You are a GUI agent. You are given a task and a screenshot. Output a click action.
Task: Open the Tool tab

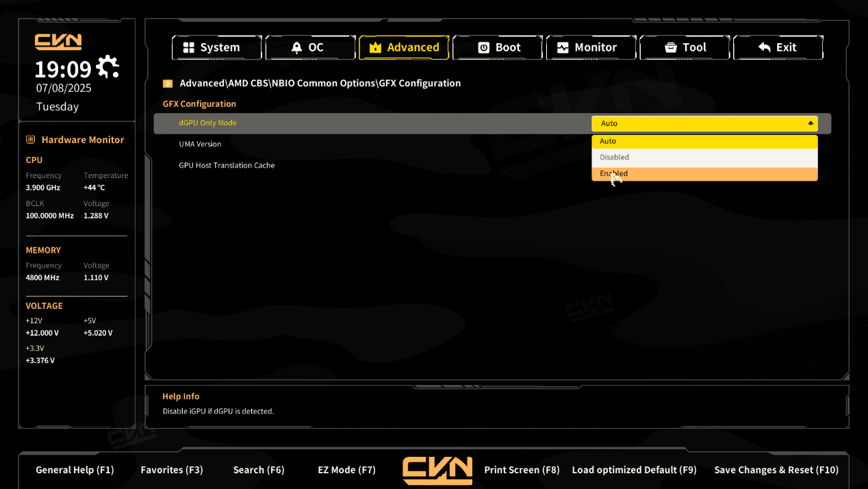[685, 47]
